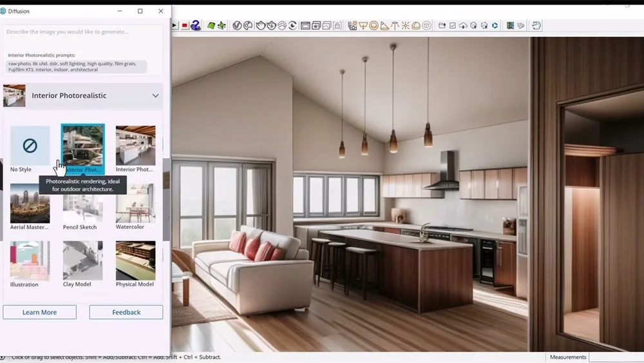Screen dimensions: 644x363
Task: Click the omni light starburst icon
Action: 405,26
